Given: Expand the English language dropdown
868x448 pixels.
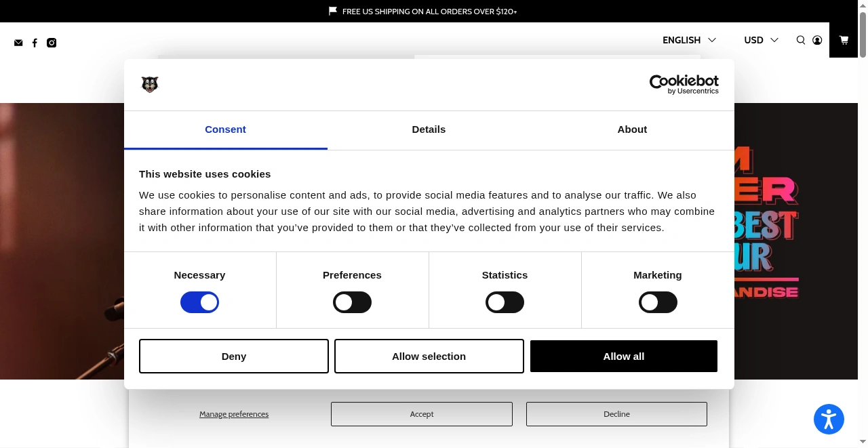Looking at the screenshot, I should click(689, 40).
